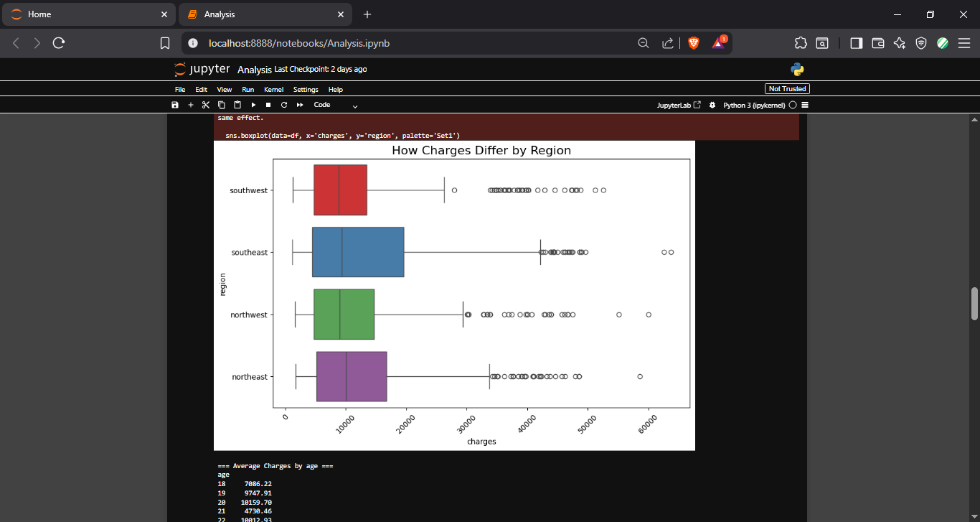Insert a cell below with the plus icon
980x522 pixels.
click(x=191, y=105)
